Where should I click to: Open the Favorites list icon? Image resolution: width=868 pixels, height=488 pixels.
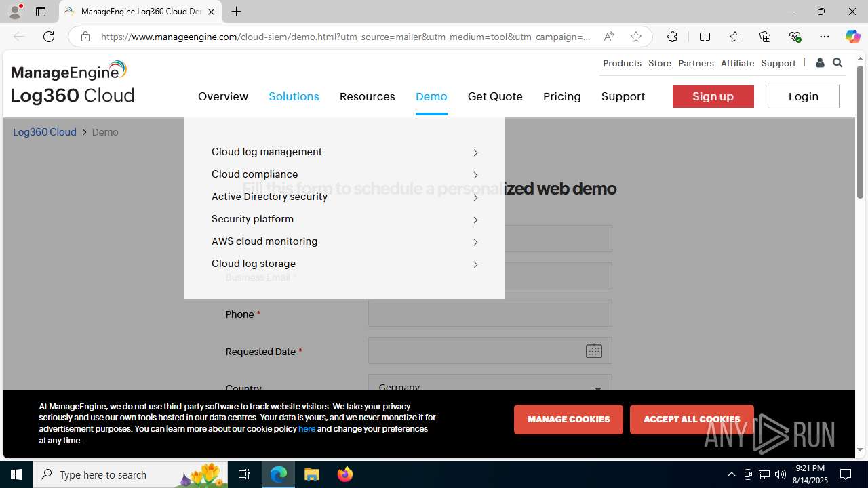(x=735, y=37)
